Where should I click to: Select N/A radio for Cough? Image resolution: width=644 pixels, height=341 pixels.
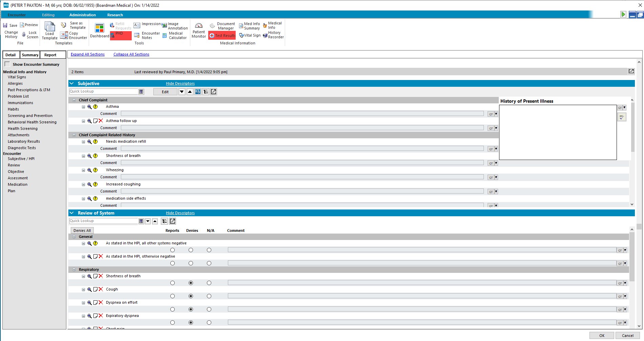tap(209, 296)
